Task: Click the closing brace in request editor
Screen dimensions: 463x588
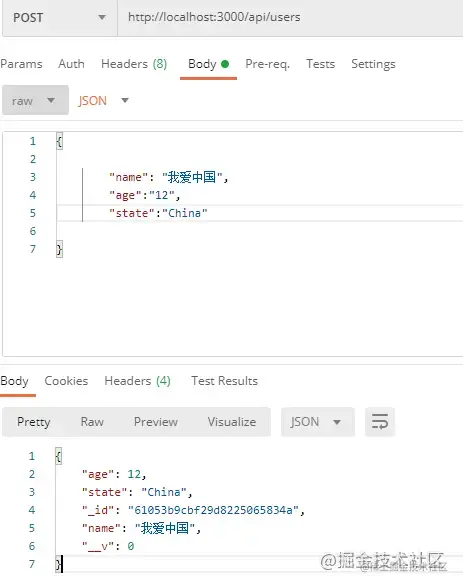Action: coord(59,249)
